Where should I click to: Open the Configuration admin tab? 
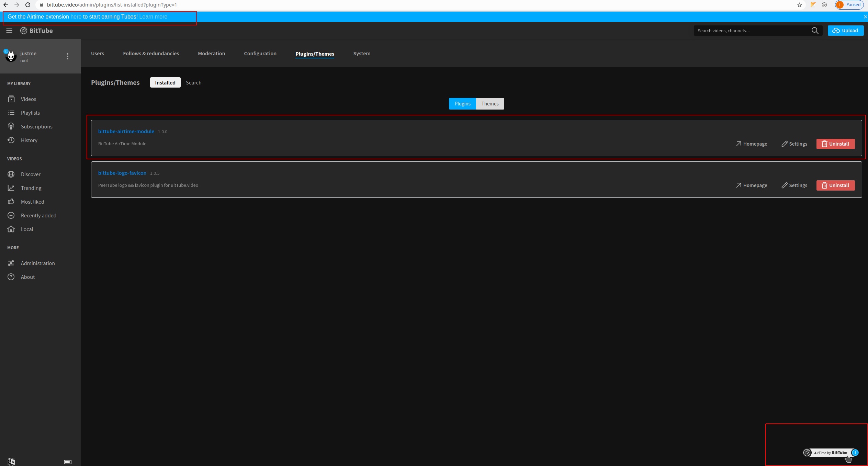pyautogui.click(x=260, y=54)
